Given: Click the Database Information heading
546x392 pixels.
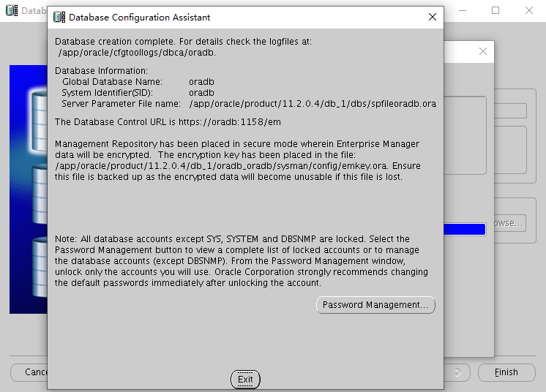Looking at the screenshot, I should pyautogui.click(x=101, y=71).
